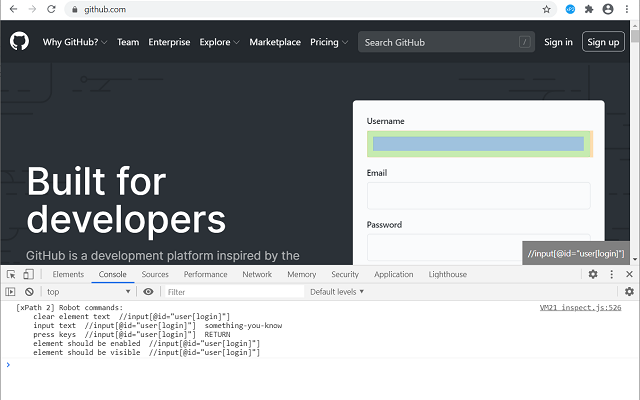The image size is (640, 400).
Task: Open the Chrome three-dot menu
Action: [627, 9]
